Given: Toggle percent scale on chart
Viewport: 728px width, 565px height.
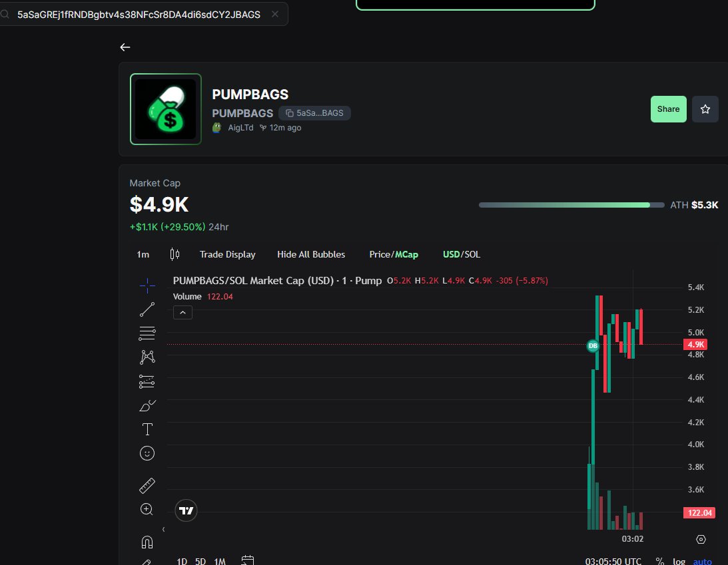Looking at the screenshot, I should coord(660,561).
